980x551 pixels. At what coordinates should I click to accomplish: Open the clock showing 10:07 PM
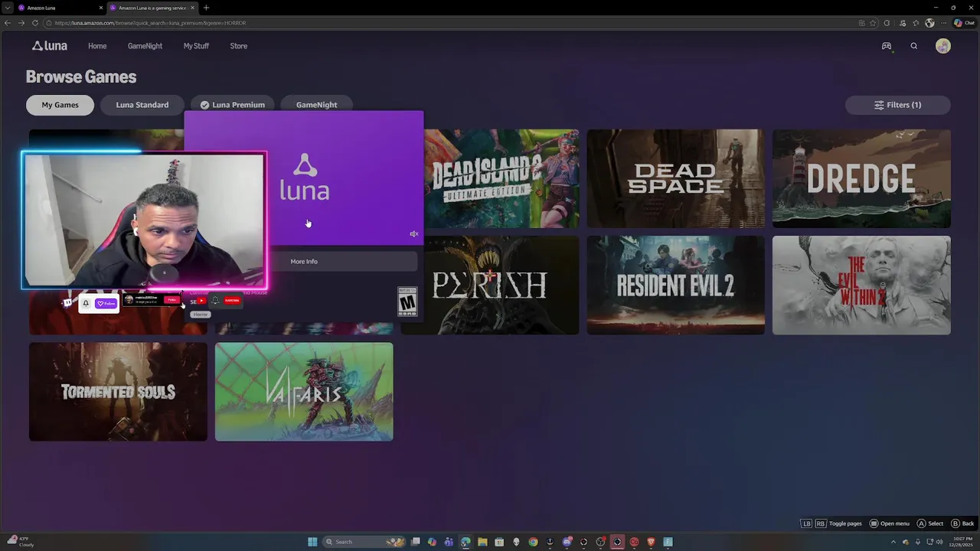click(x=961, y=542)
